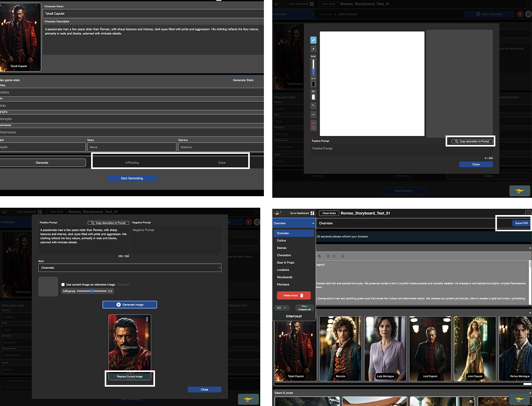Select the Juliet Capulet character thumbnail
The width and height of the screenshot is (532, 406).
point(474,348)
